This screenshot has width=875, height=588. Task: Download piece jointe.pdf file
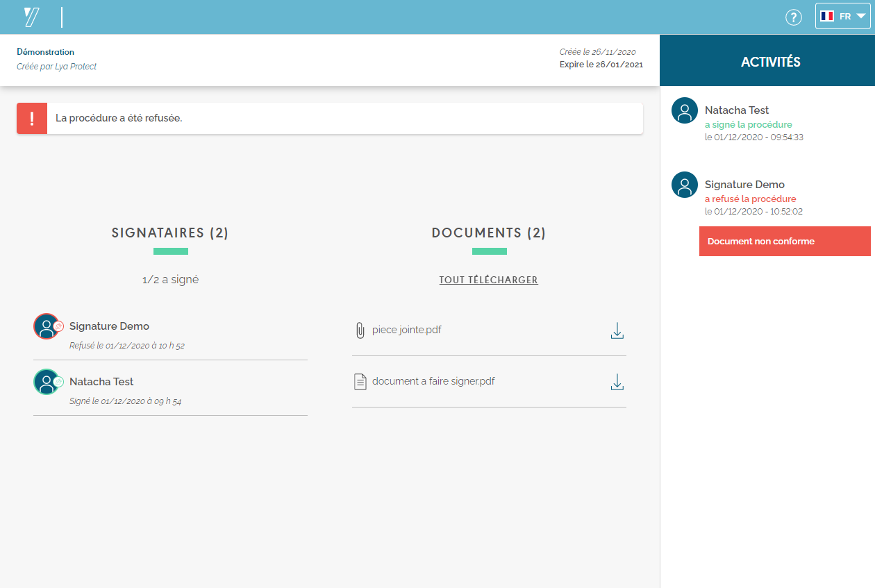point(617,330)
